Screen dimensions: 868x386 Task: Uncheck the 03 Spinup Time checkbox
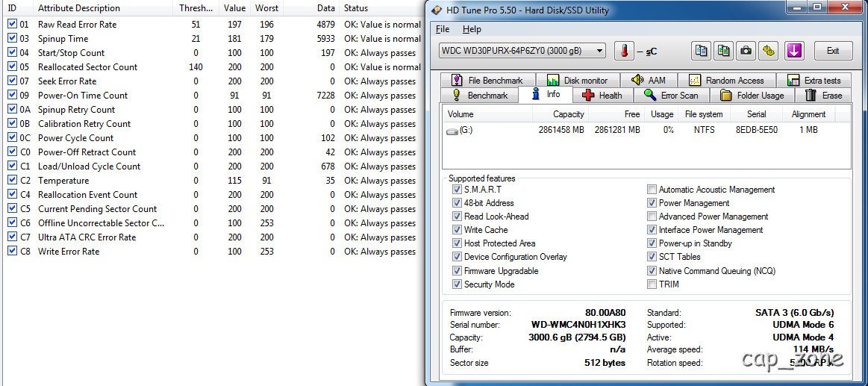click(x=12, y=38)
